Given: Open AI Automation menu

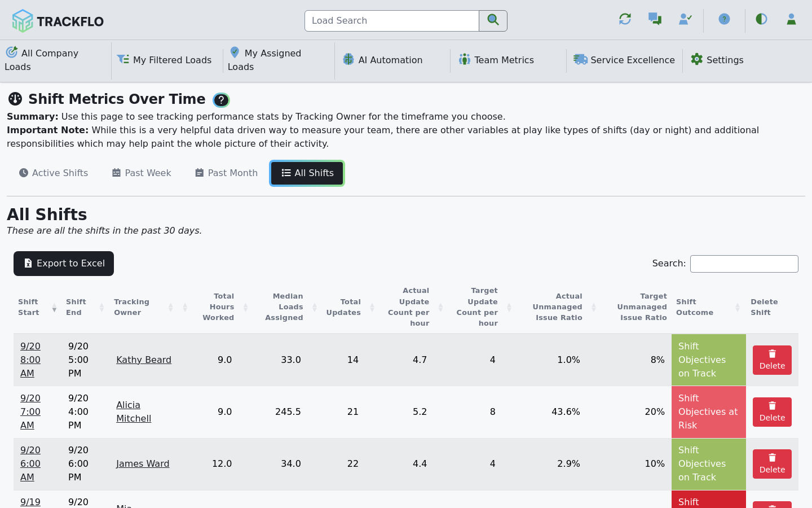Looking at the screenshot, I should (383, 60).
